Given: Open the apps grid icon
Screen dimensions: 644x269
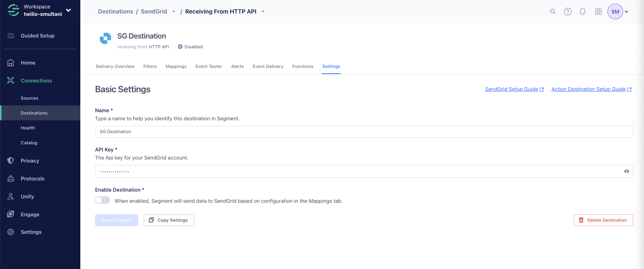Looking at the screenshot, I should pyautogui.click(x=598, y=11).
